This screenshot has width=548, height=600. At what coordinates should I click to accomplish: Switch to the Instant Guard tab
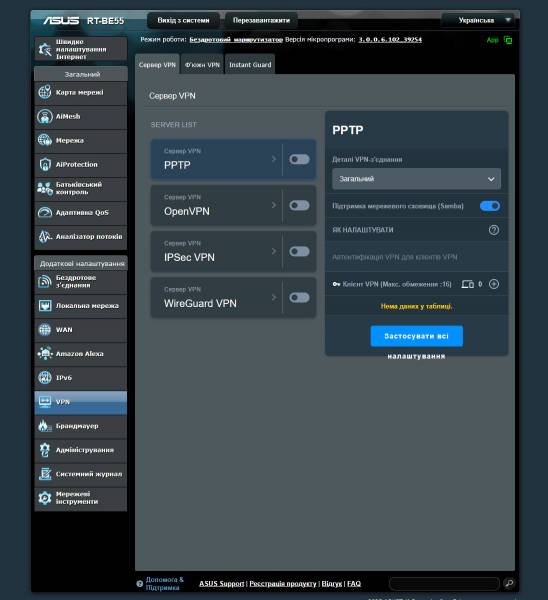[250, 64]
